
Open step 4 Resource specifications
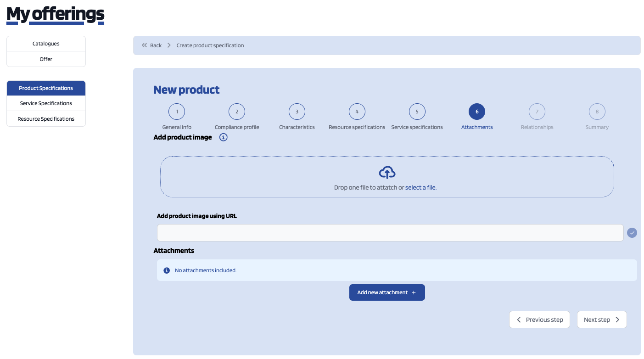(357, 112)
